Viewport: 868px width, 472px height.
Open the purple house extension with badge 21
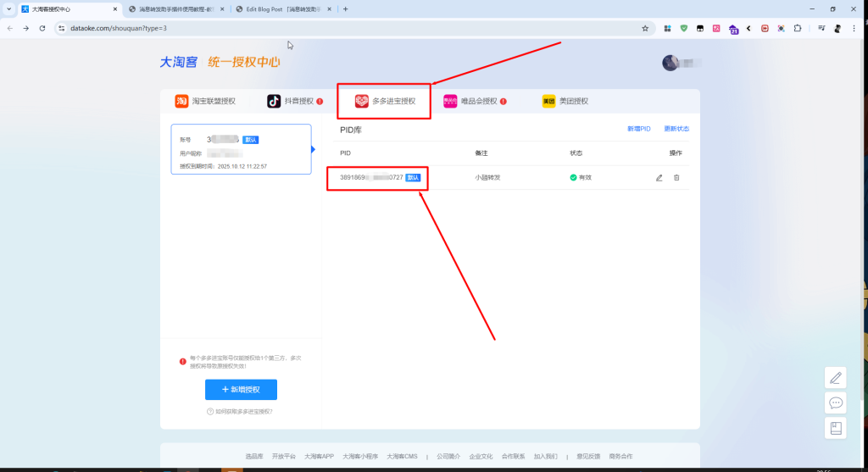[x=733, y=30]
